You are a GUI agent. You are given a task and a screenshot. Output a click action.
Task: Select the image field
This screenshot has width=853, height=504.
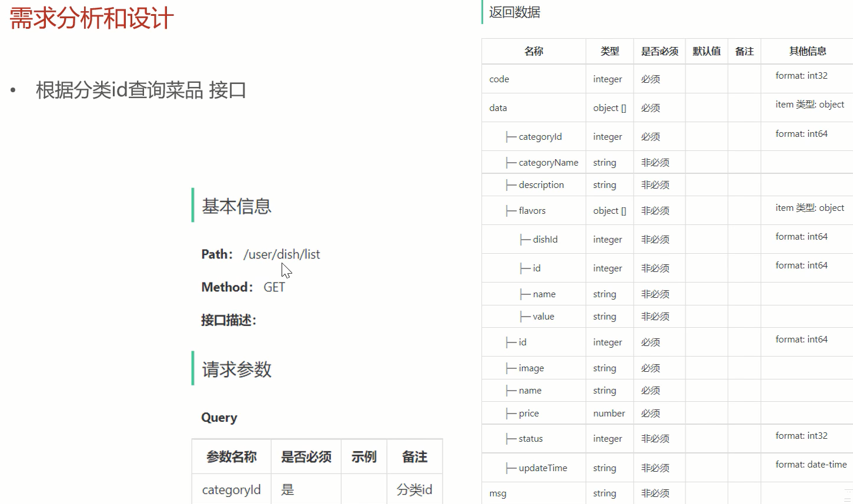coord(531,368)
